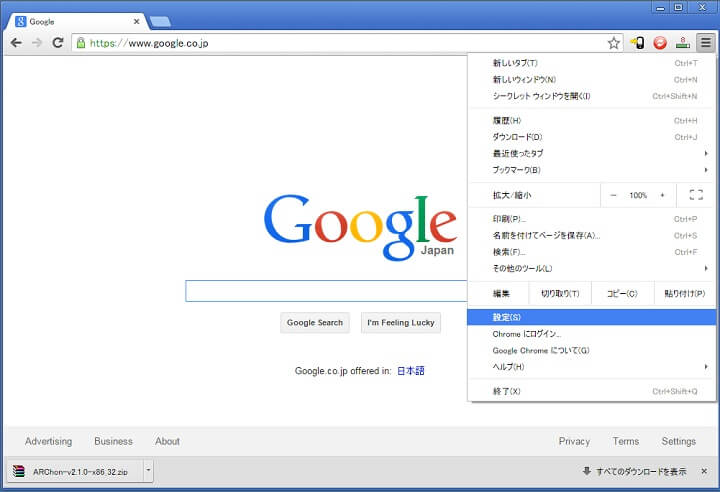720x492 pixels.
Task: Open ダウンロード(D) from the menu
Action: [592, 137]
